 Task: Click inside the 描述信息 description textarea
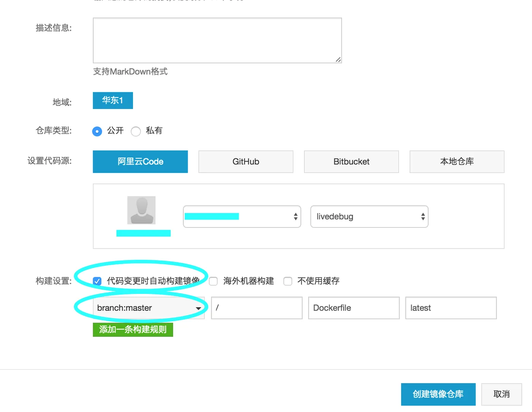(x=217, y=40)
